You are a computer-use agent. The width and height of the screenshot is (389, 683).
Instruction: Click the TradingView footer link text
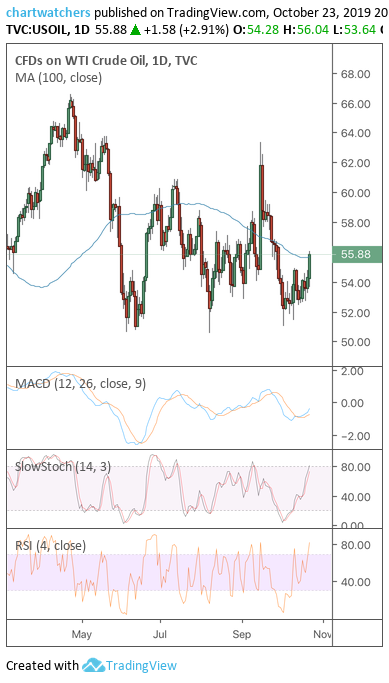click(142, 666)
